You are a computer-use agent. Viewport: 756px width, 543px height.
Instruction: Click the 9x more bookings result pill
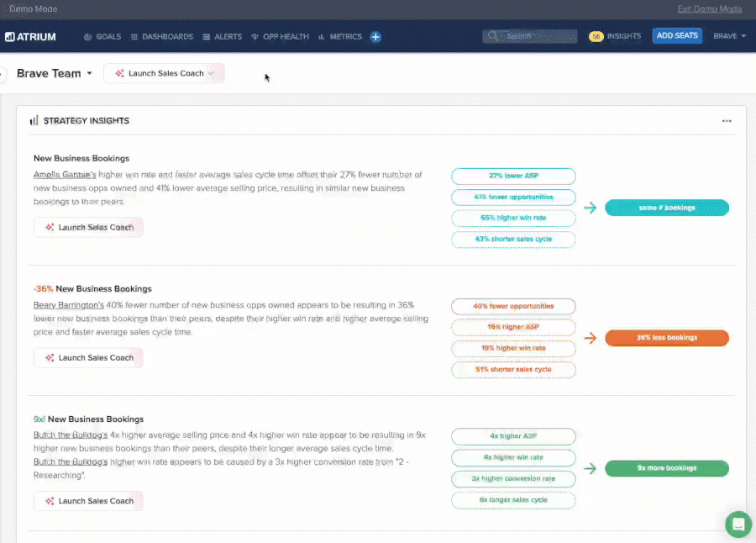tap(667, 468)
